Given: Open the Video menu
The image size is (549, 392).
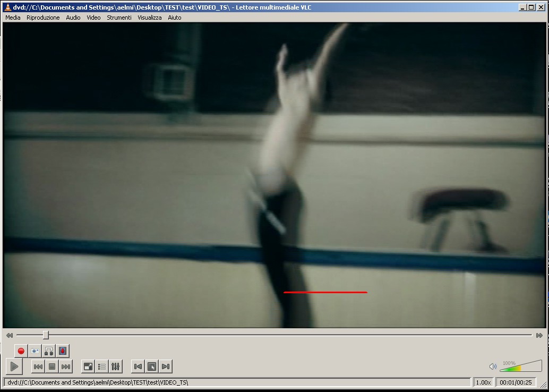Looking at the screenshot, I should click(93, 18).
